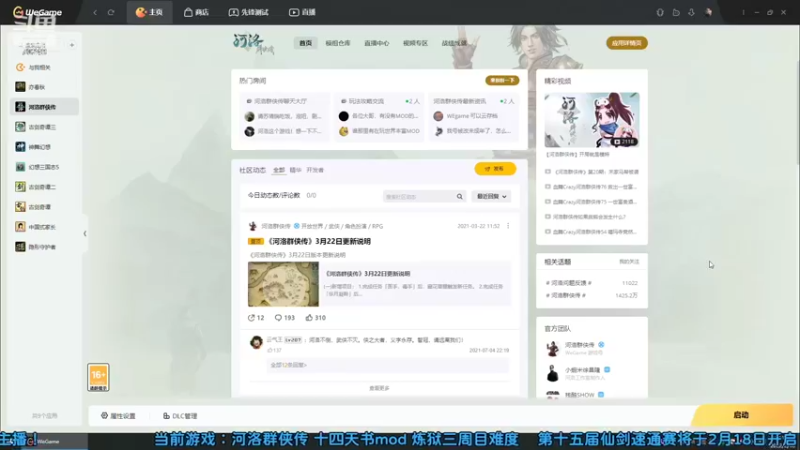Image resolution: width=800 pixels, height=450 pixels.
Task: Click the 启动 launch game button
Action: click(x=741, y=415)
